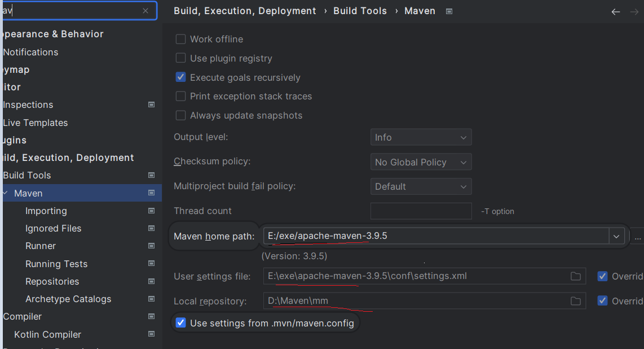Open Maven Running Tests settings

(56, 264)
